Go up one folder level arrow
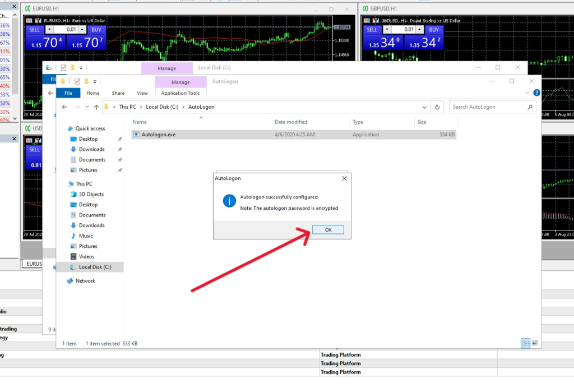Image resolution: width=574 pixels, height=392 pixels. coord(96,107)
